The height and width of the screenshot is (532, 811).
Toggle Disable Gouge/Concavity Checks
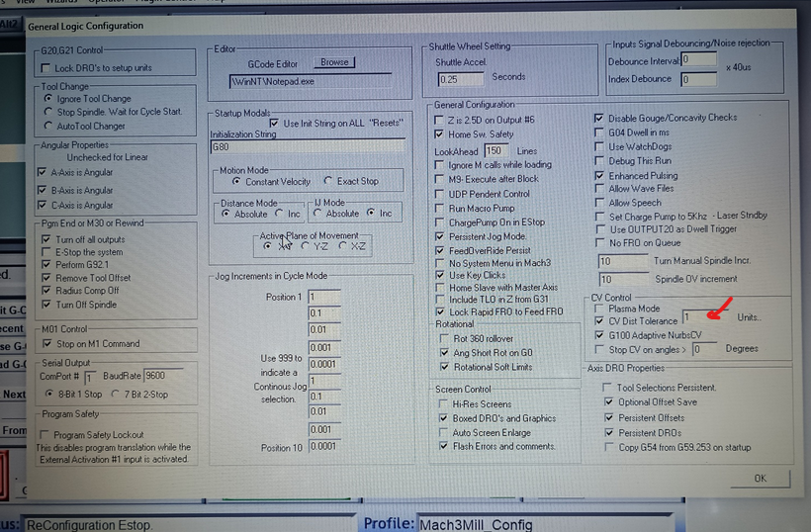[599, 118]
